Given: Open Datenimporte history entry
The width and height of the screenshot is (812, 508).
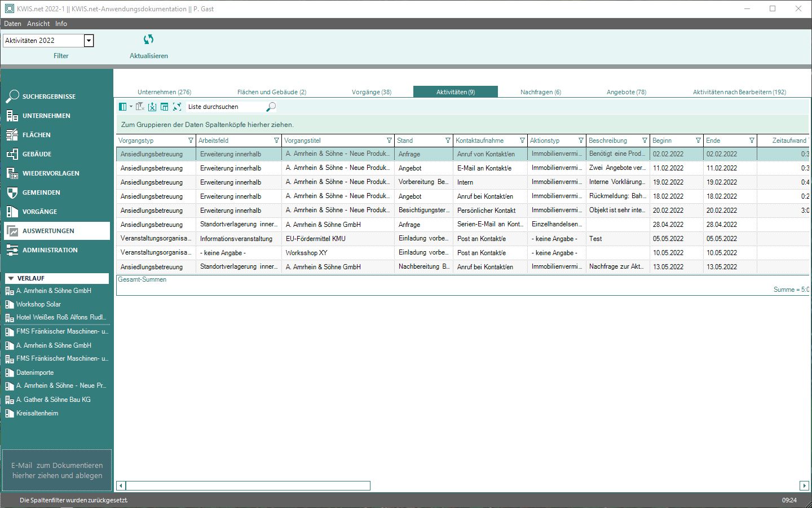Looking at the screenshot, I should pos(35,373).
